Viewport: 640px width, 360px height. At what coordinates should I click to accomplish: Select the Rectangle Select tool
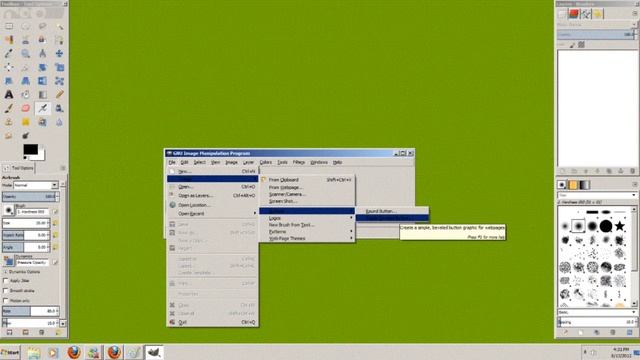[x=9, y=27]
